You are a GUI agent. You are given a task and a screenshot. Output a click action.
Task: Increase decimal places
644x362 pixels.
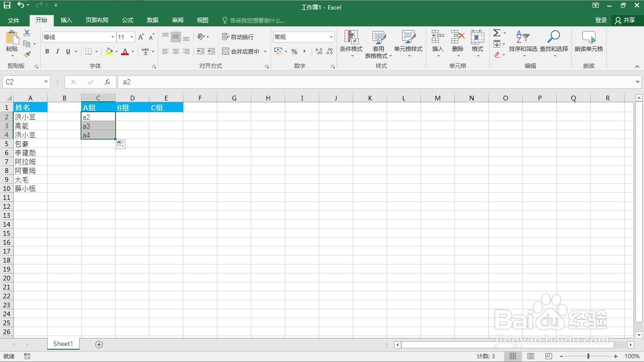point(319,51)
